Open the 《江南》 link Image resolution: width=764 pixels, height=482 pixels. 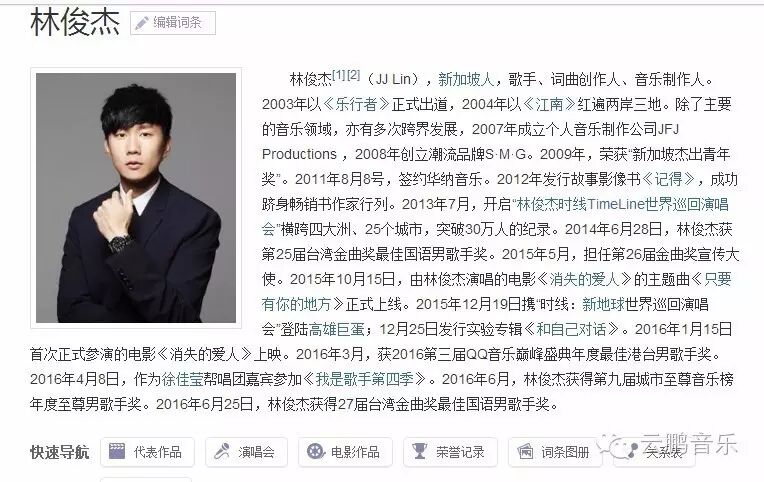pyautogui.click(x=549, y=104)
